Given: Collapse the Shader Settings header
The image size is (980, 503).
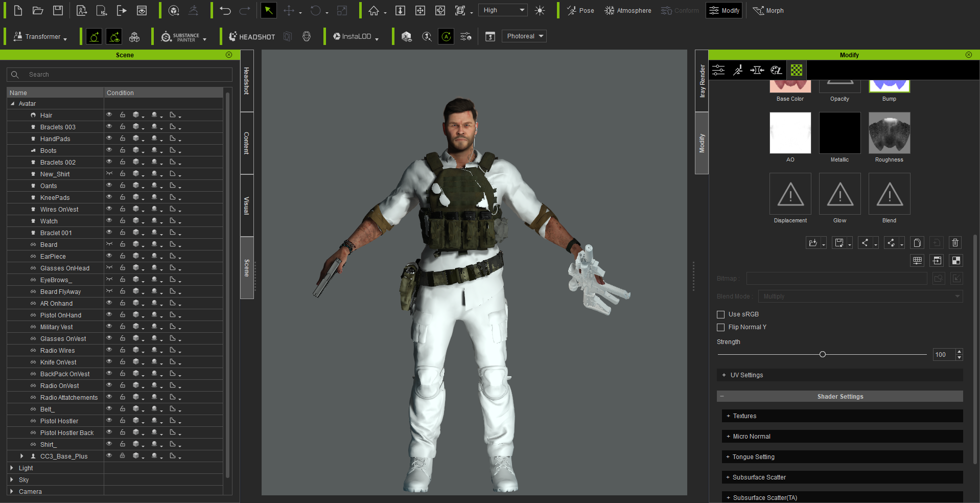Looking at the screenshot, I should coord(839,397).
